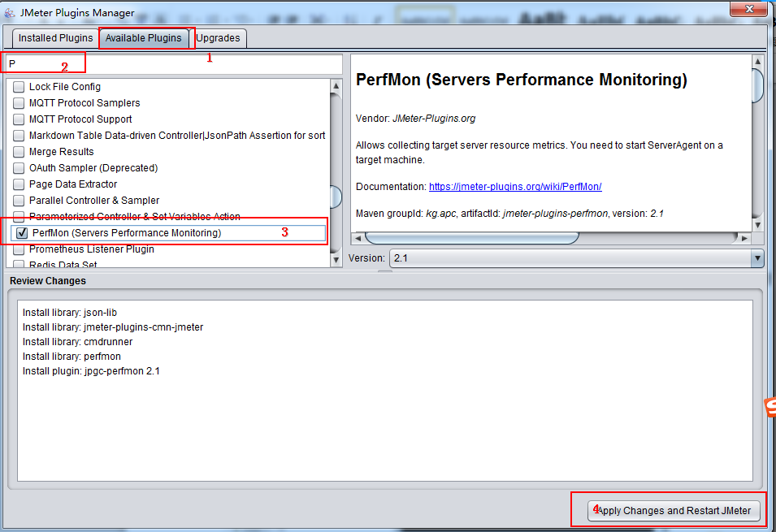Select the Merge Results checkbox

coord(19,152)
